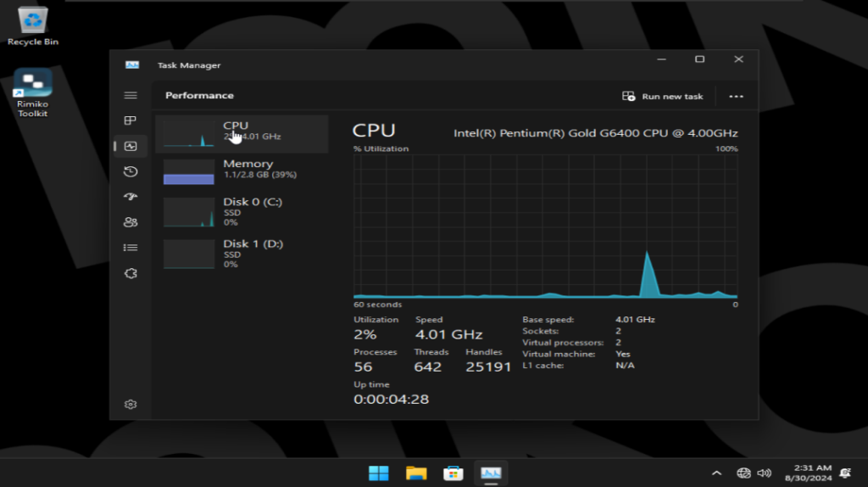The image size is (868, 487).
Task: Open the Windows Start menu
Action: [379, 473]
